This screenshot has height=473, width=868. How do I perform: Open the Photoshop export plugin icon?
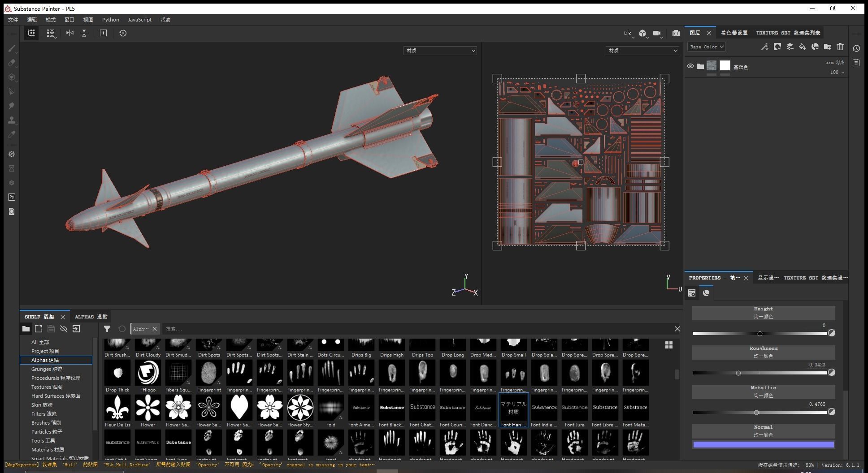[12, 197]
